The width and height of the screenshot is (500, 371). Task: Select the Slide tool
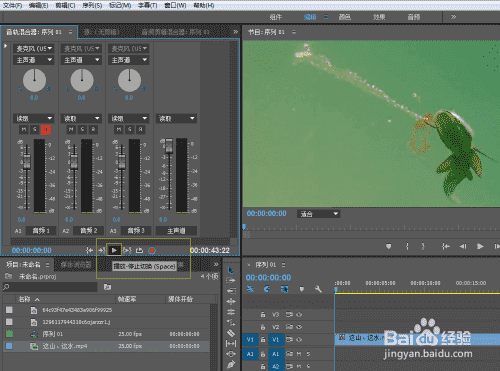[x=231, y=354]
